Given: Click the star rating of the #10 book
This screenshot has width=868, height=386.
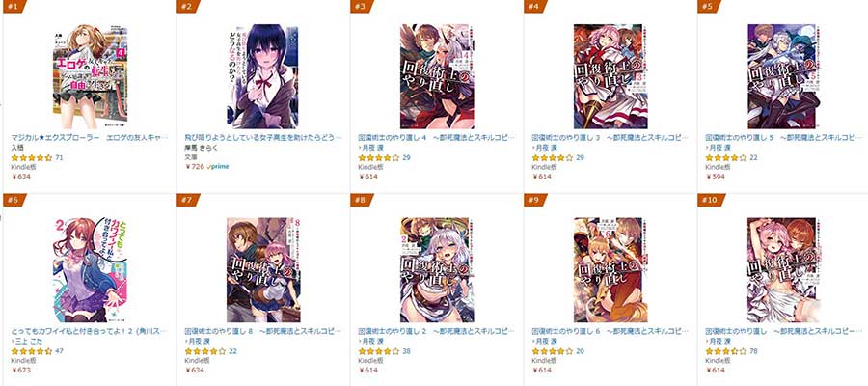Looking at the screenshot, I should click(x=725, y=351).
